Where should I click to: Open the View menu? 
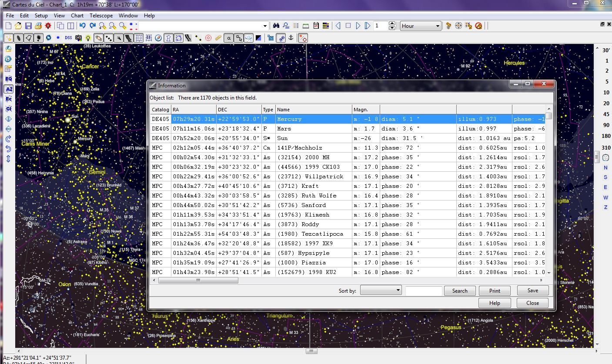[x=59, y=16]
